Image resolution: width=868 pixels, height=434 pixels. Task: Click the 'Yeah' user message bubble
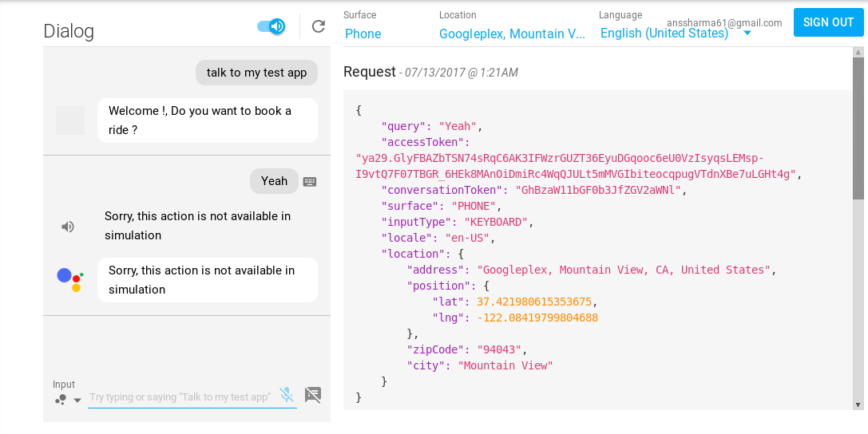click(274, 181)
